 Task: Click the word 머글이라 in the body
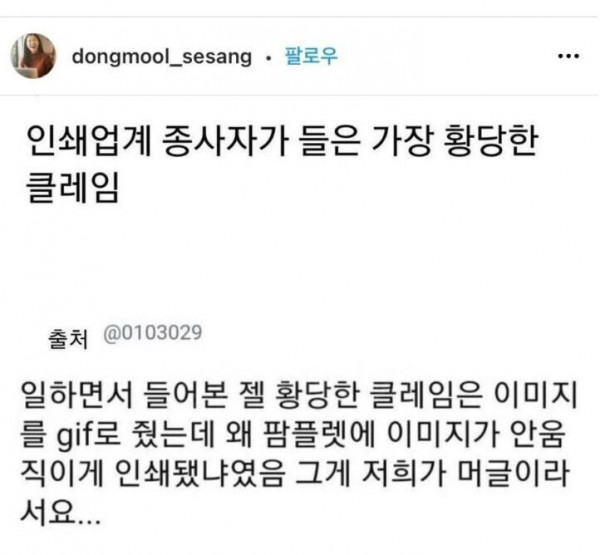514,473
